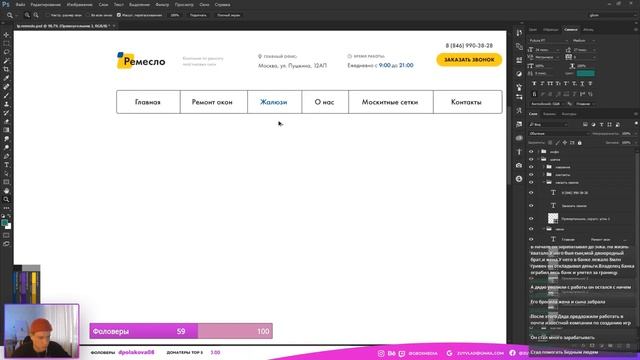Click the lock all icon in Layers panel
This screenshot has height=360, width=640.
[580, 143]
